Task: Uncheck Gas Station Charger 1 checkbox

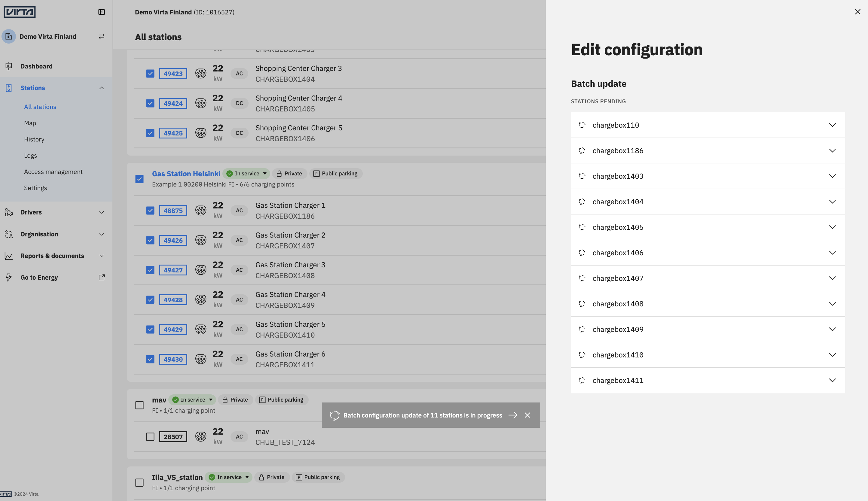Action: (150, 211)
